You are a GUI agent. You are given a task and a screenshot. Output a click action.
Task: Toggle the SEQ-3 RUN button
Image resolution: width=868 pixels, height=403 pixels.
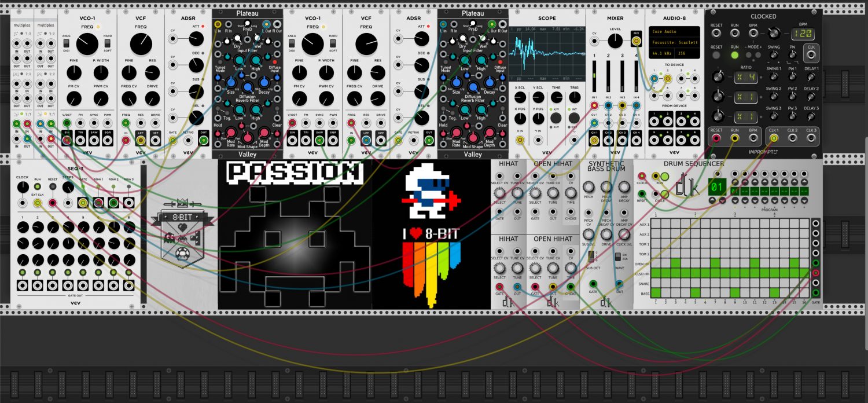(x=38, y=187)
